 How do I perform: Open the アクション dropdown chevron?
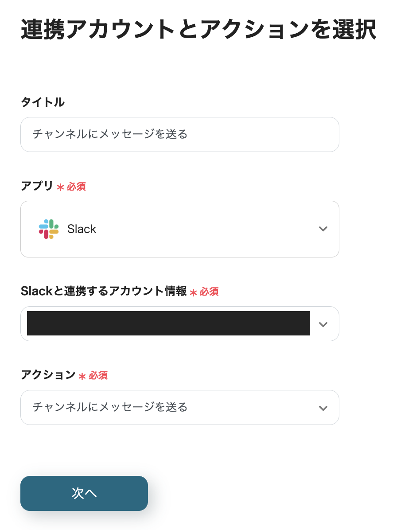323,408
